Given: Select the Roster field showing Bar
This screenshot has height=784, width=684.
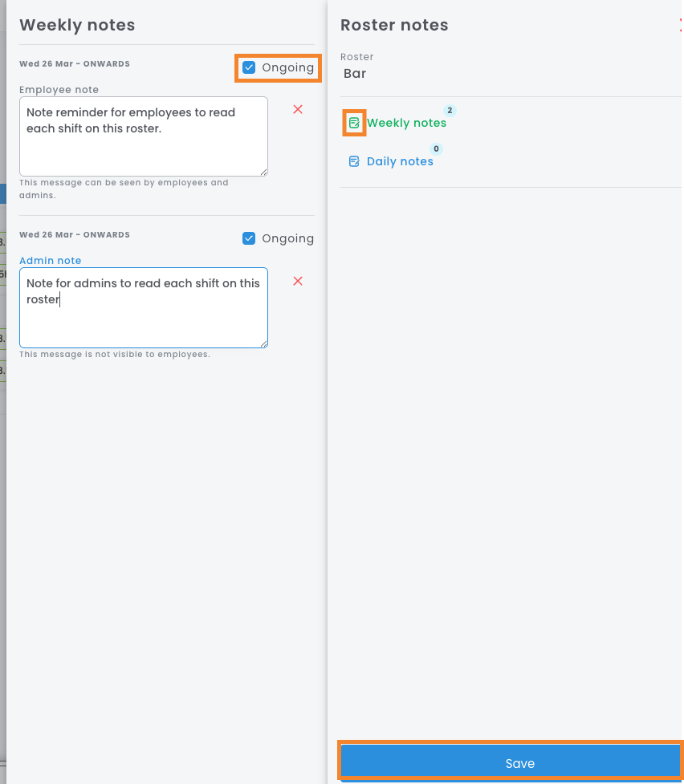Looking at the screenshot, I should tap(355, 74).
